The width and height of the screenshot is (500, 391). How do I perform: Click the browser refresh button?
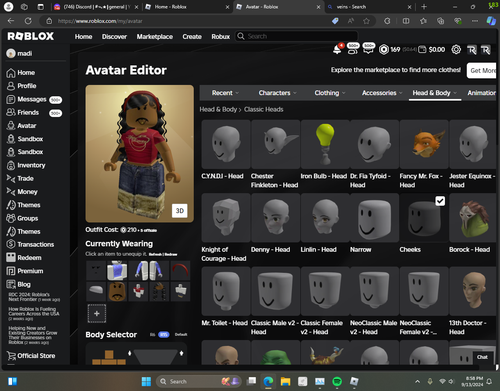pyautogui.click(x=28, y=21)
